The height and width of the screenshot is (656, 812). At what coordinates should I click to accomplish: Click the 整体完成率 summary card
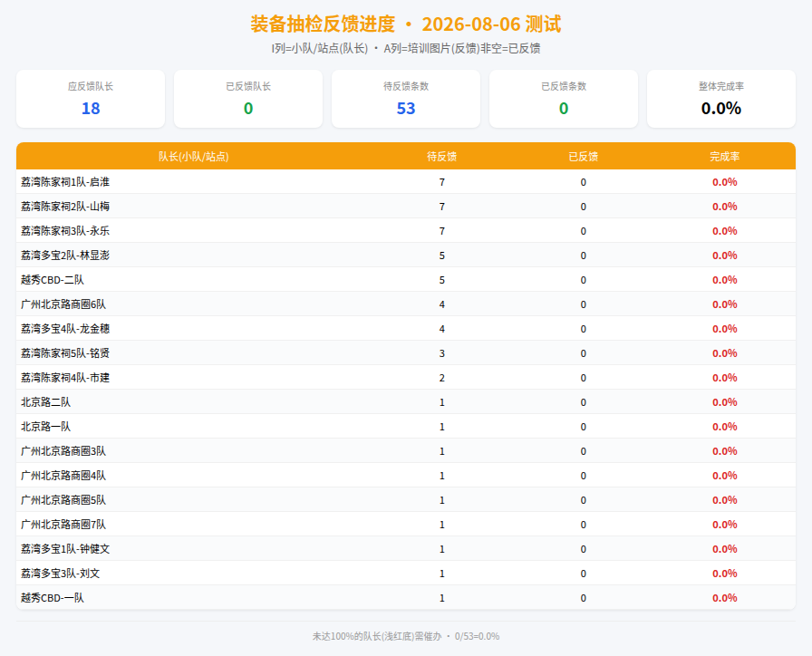(x=721, y=99)
